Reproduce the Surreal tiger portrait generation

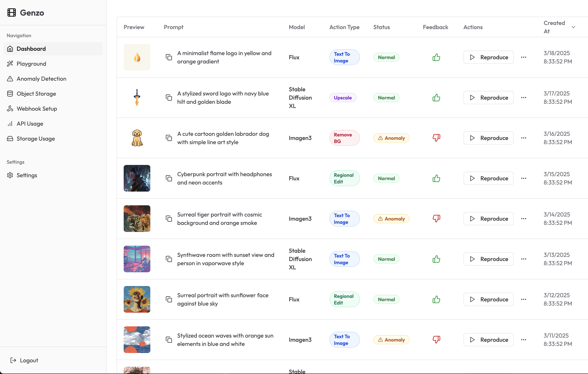pos(488,219)
